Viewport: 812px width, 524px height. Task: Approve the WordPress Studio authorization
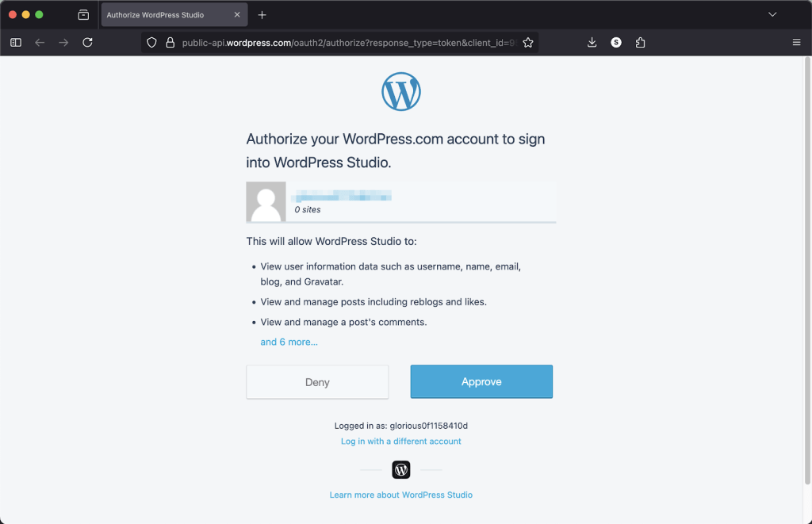[x=481, y=381]
